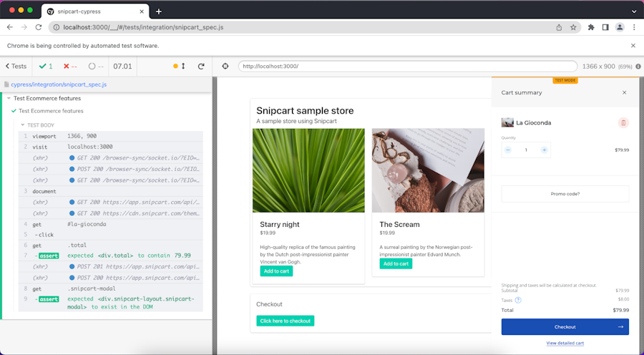
Task: Select the get #la-gioconda command
Action: coord(110,224)
